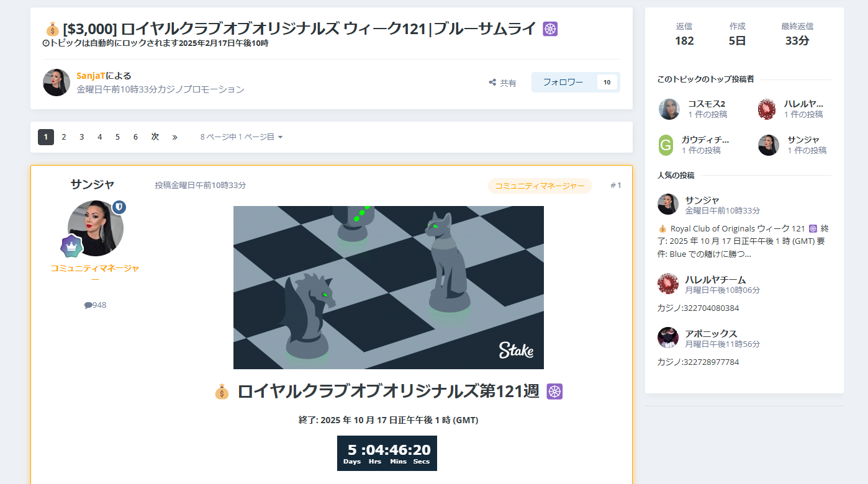The height and width of the screenshot is (484, 868).
Task: Click the フォロワー follow button
Action: click(563, 82)
